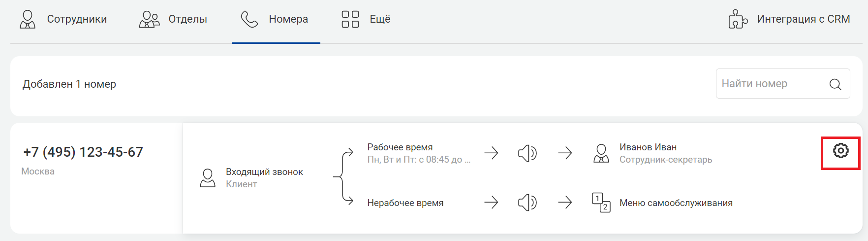868x241 pixels.
Task: Click the Меню самообслуживания keypad icon
Action: pos(601,203)
